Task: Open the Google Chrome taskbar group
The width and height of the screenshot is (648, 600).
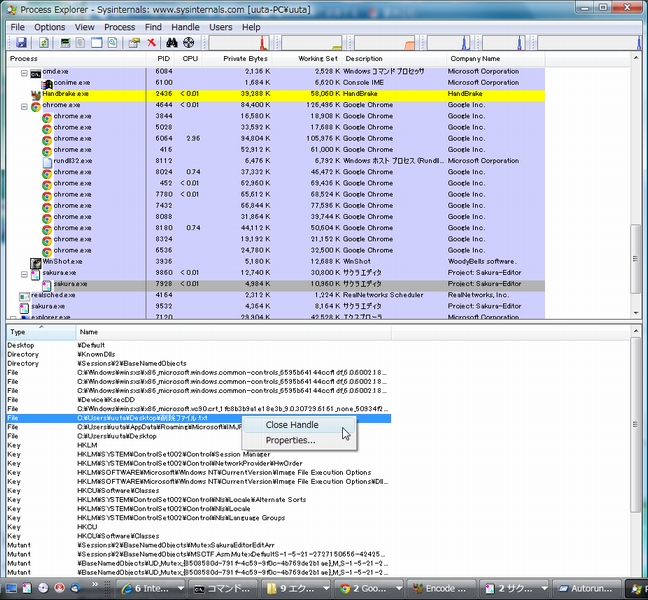Action: pos(369,588)
